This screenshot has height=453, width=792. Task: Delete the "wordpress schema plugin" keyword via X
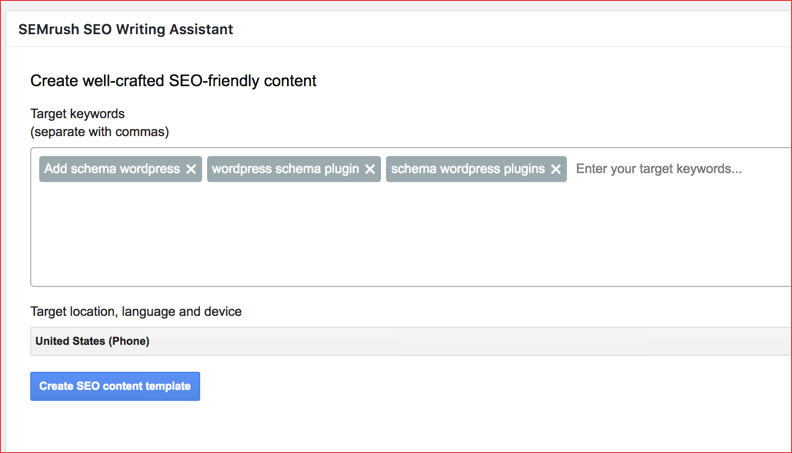point(370,169)
